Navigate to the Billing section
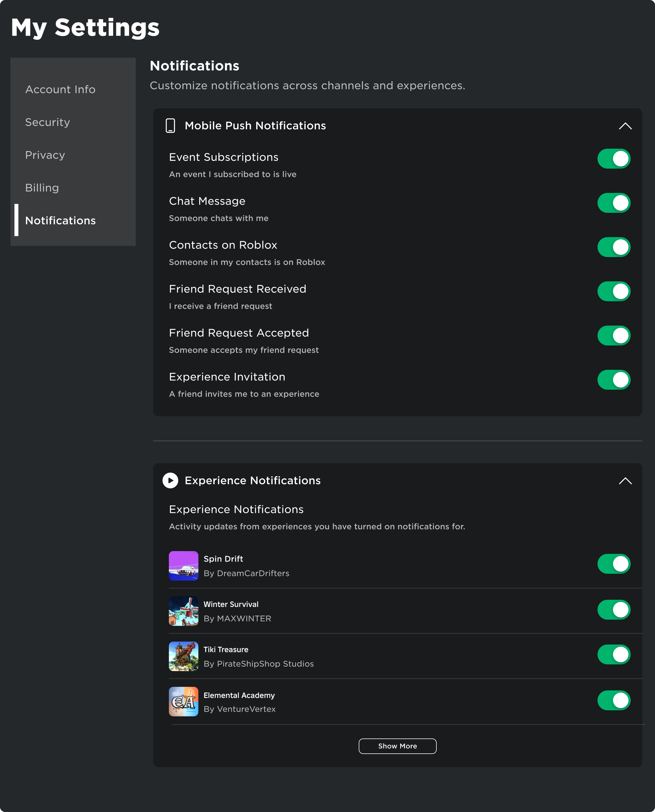 [x=42, y=188]
